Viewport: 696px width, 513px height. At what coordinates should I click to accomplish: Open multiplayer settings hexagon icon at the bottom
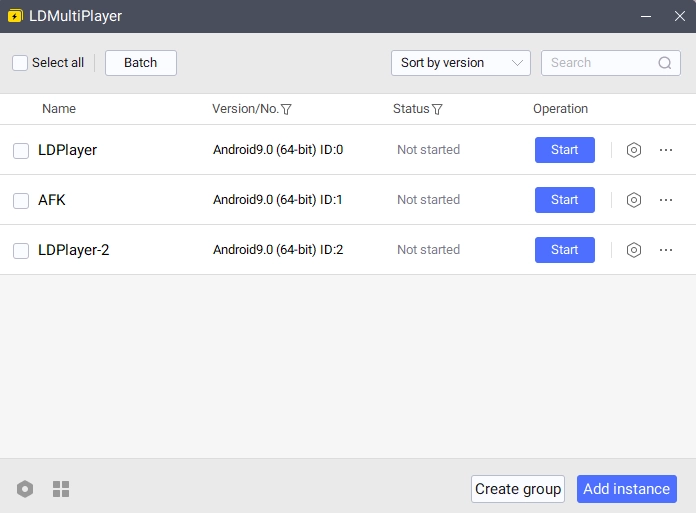[x=25, y=489]
